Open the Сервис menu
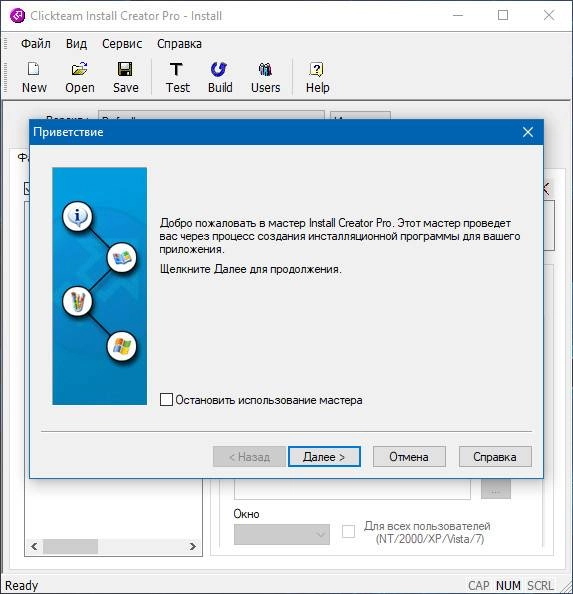Screen dimensions: 573x594 pos(122,44)
